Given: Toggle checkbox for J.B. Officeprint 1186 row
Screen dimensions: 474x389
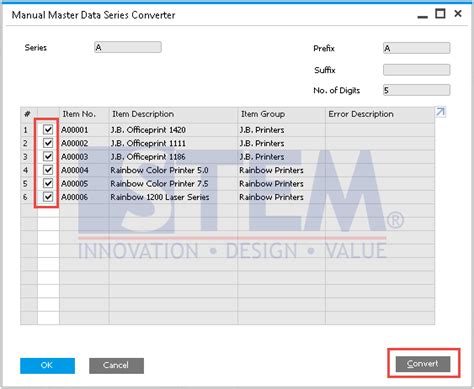Looking at the screenshot, I should pyautogui.click(x=48, y=156).
